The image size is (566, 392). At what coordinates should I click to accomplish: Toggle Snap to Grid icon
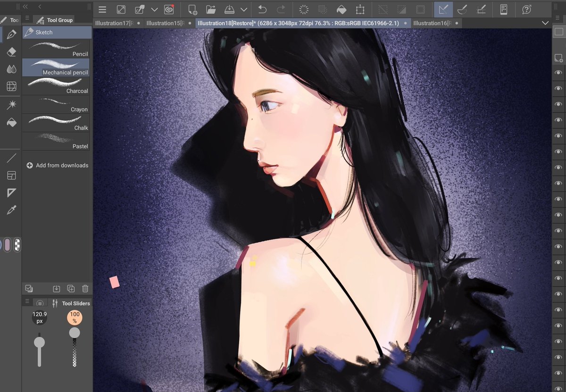[x=481, y=9]
